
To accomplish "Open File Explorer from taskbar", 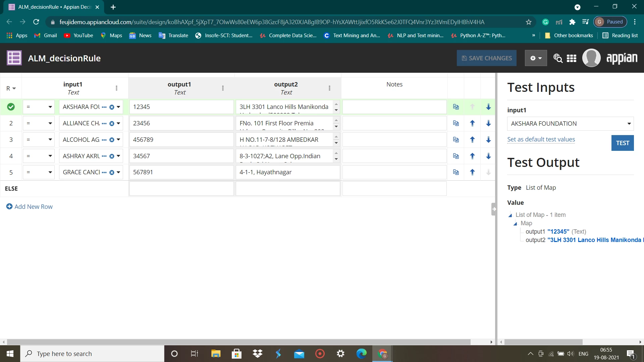I will click(216, 354).
